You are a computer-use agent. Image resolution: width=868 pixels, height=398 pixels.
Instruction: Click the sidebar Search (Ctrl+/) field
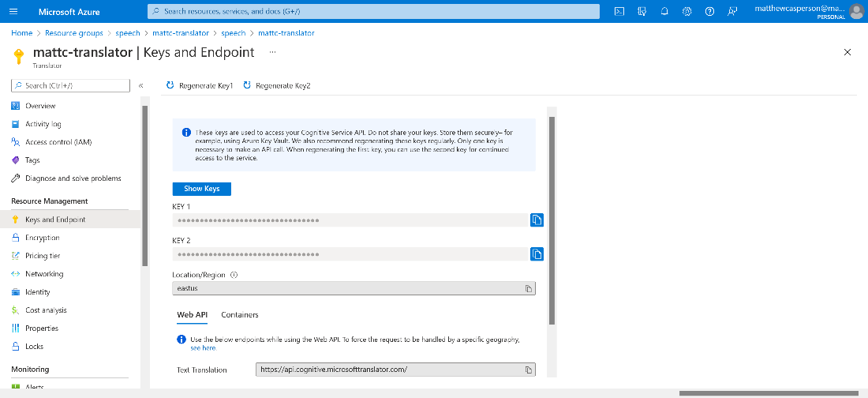70,86
